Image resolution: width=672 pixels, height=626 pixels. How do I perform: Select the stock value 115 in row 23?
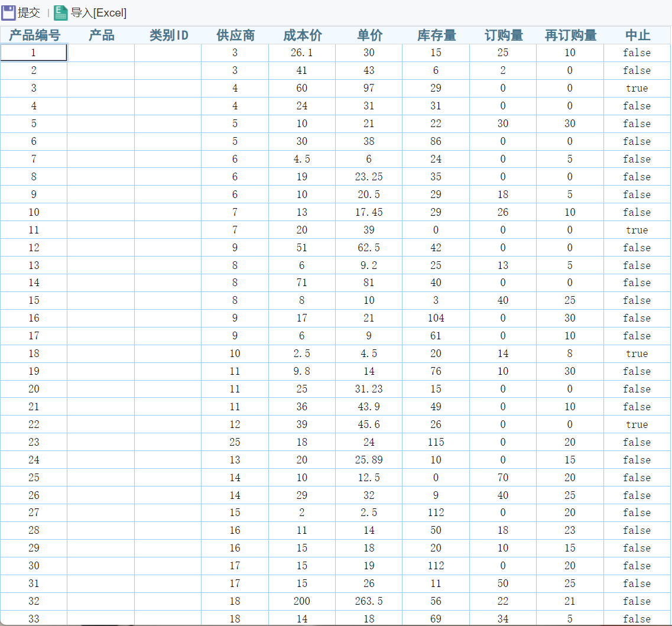436,442
